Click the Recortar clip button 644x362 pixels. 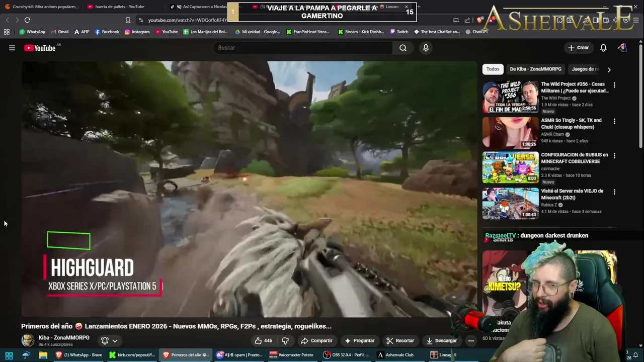click(x=400, y=340)
